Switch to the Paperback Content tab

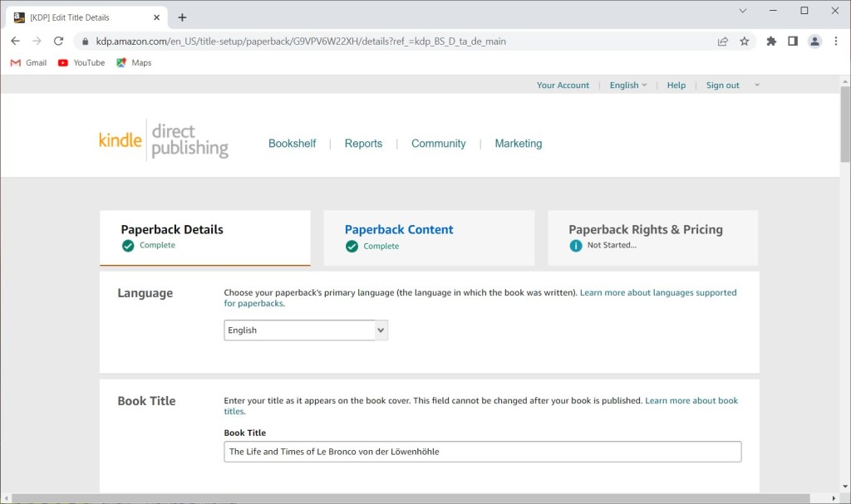pos(399,229)
